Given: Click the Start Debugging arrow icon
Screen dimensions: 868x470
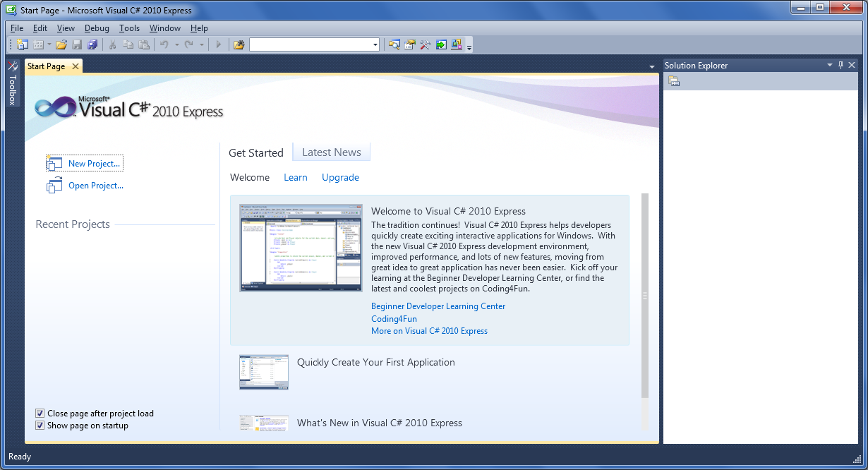Looking at the screenshot, I should [219, 44].
